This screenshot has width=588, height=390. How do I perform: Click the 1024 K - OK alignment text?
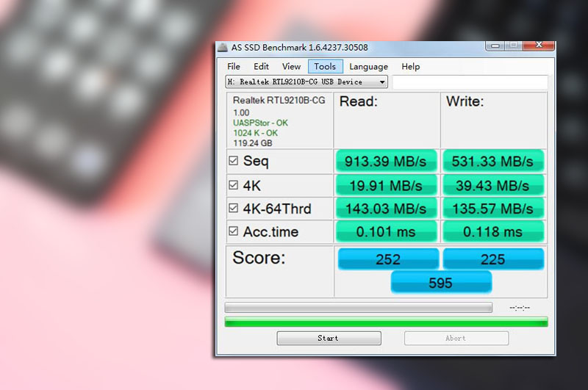click(255, 133)
